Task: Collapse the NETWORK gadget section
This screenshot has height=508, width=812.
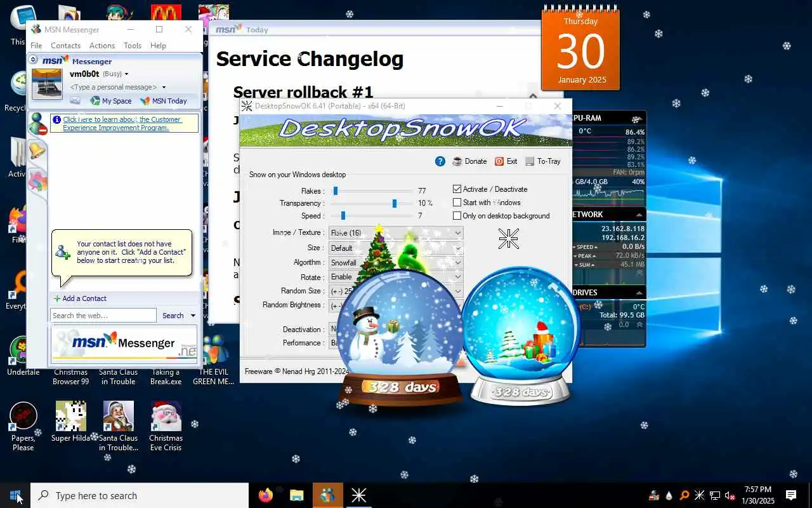Action: 639,215
